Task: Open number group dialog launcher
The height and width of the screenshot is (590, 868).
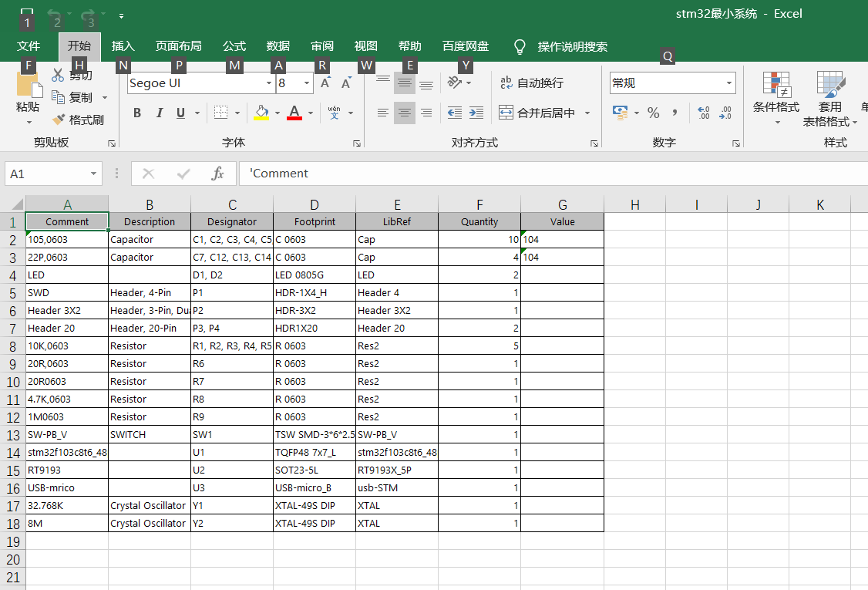Action: [x=736, y=143]
